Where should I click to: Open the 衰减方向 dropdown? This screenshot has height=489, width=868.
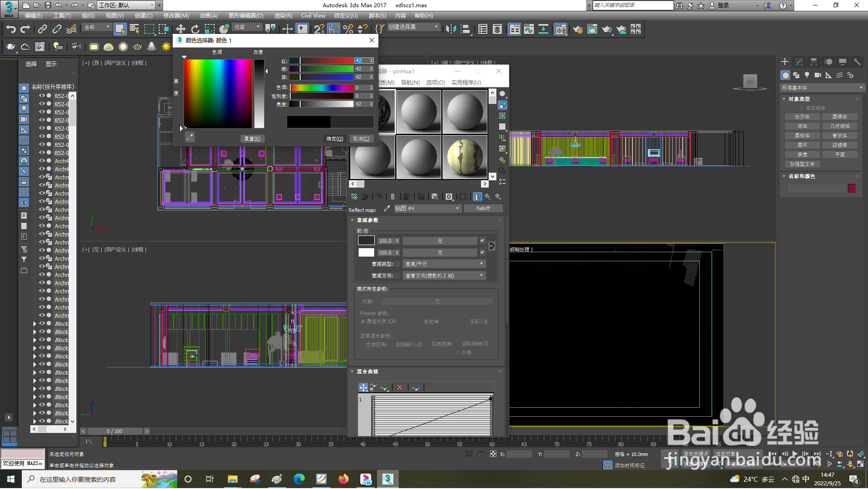[x=443, y=276]
